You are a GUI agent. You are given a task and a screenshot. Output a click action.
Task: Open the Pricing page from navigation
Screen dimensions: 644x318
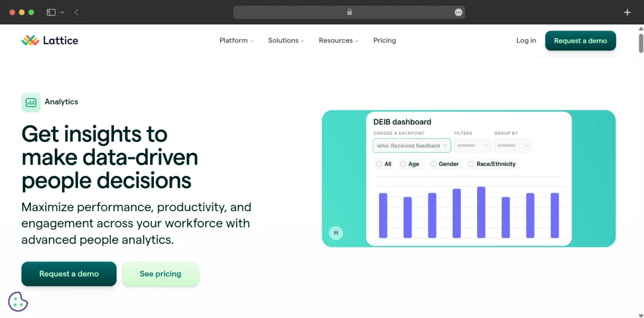[385, 40]
